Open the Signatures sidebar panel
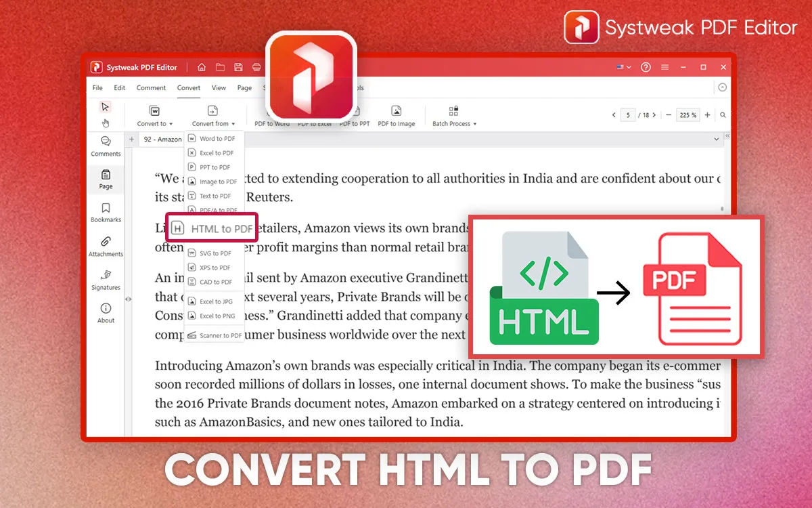The height and width of the screenshot is (508, 812). 106,279
